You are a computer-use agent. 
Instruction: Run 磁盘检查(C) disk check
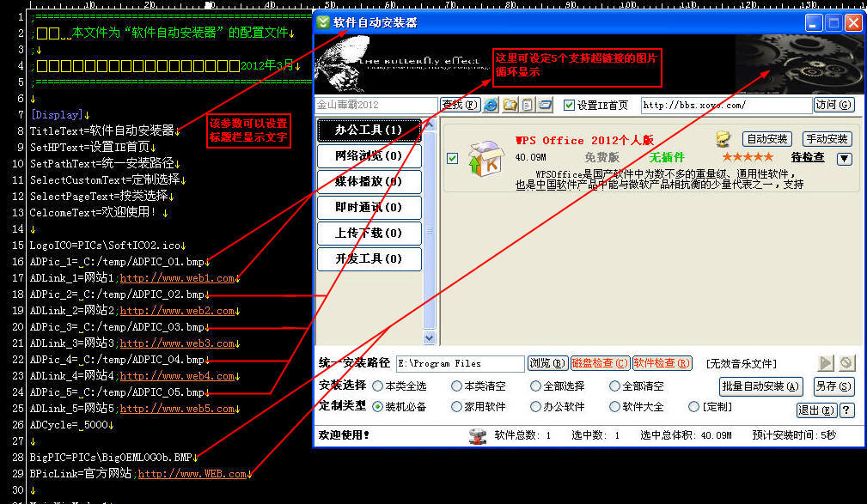point(600,363)
